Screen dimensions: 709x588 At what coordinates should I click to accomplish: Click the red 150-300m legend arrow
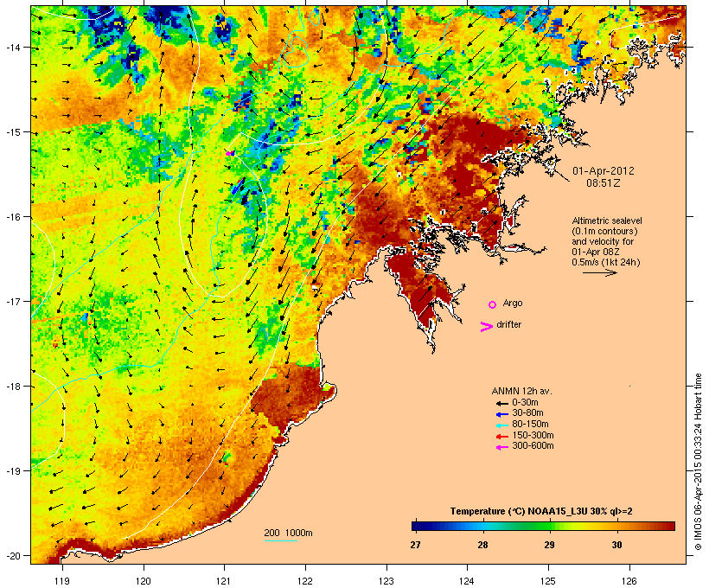501,437
